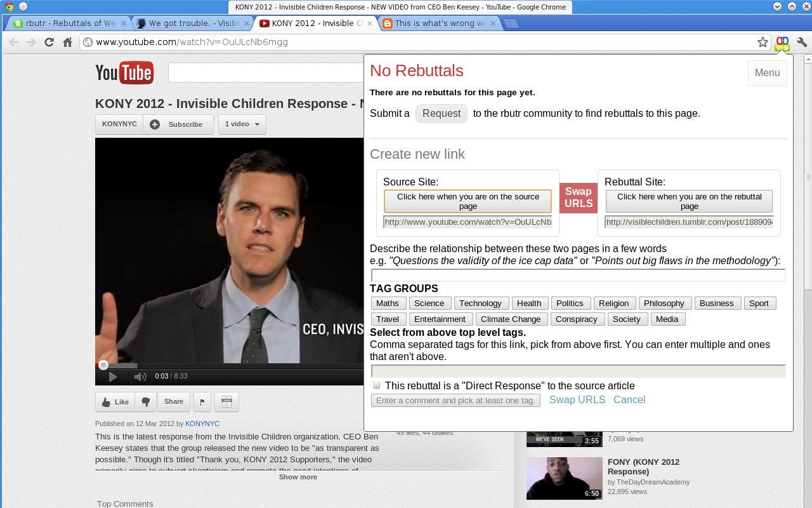The width and height of the screenshot is (812, 508).
Task: Click the Swap URLS text link
Action: coord(577,400)
